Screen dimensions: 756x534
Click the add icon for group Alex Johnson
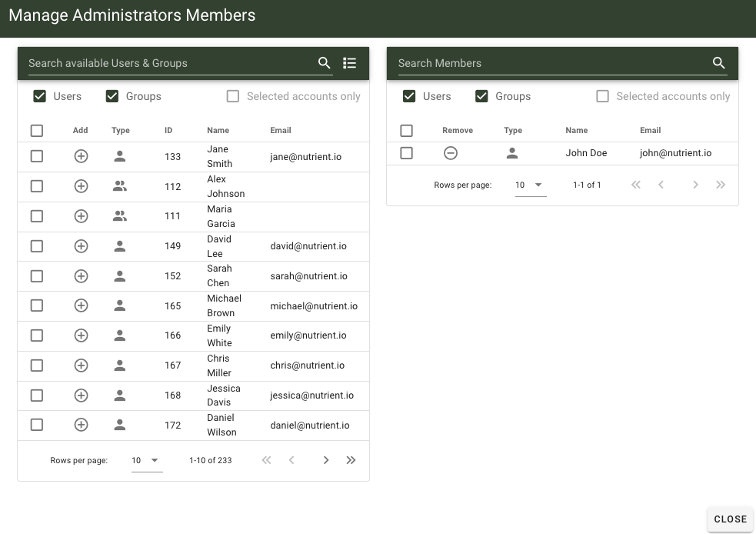pyautogui.click(x=81, y=186)
